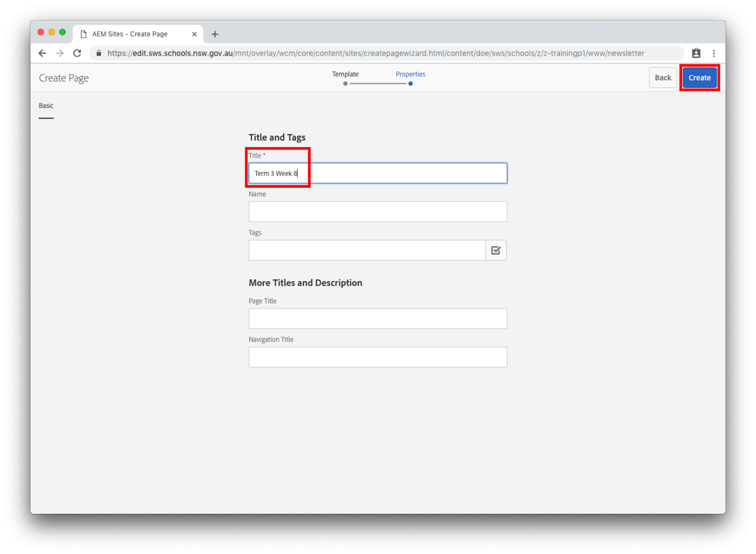
Task: Open the tag picker checkbox icon
Action: [x=496, y=250]
